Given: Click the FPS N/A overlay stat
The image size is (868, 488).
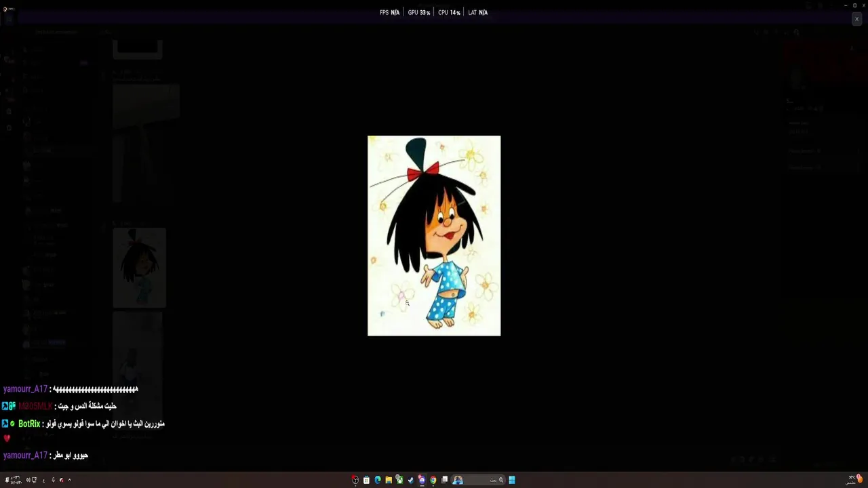Looking at the screenshot, I should coord(389,12).
